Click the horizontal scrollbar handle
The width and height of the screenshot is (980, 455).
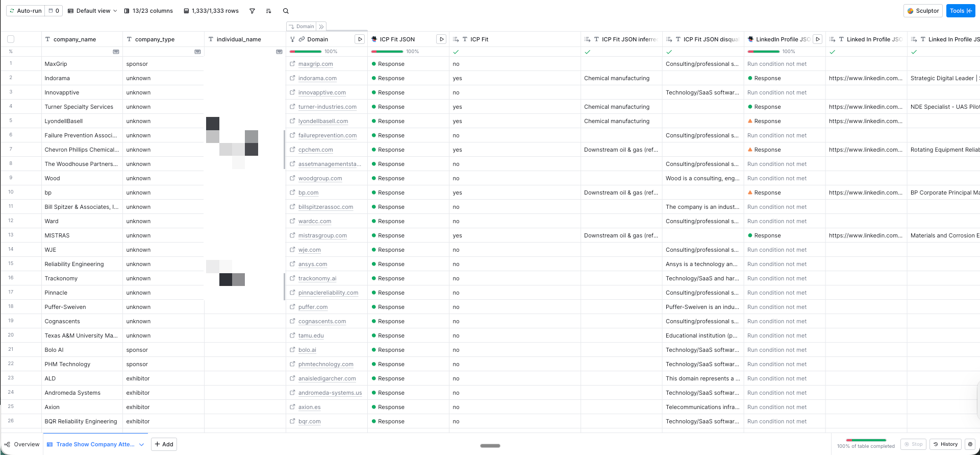(490, 446)
